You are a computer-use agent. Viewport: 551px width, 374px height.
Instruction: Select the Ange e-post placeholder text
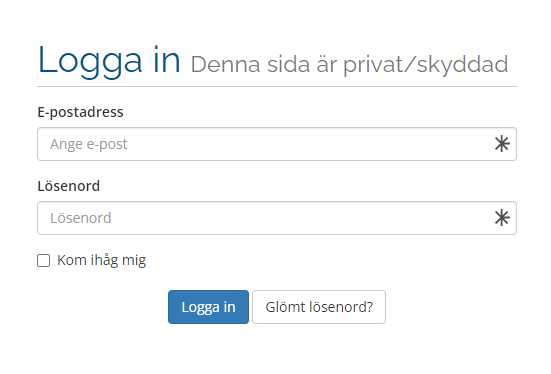tap(89, 144)
